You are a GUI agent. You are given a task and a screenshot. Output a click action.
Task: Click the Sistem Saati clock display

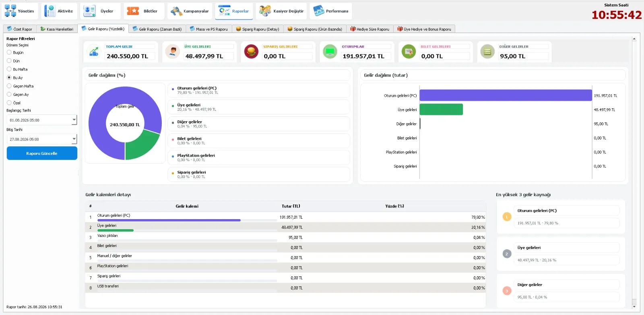coord(616,15)
